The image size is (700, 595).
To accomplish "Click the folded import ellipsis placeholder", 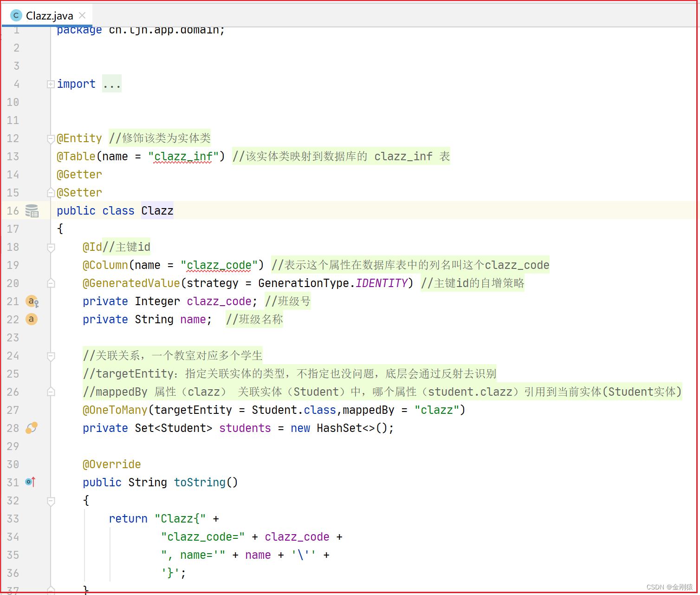I will (x=112, y=84).
